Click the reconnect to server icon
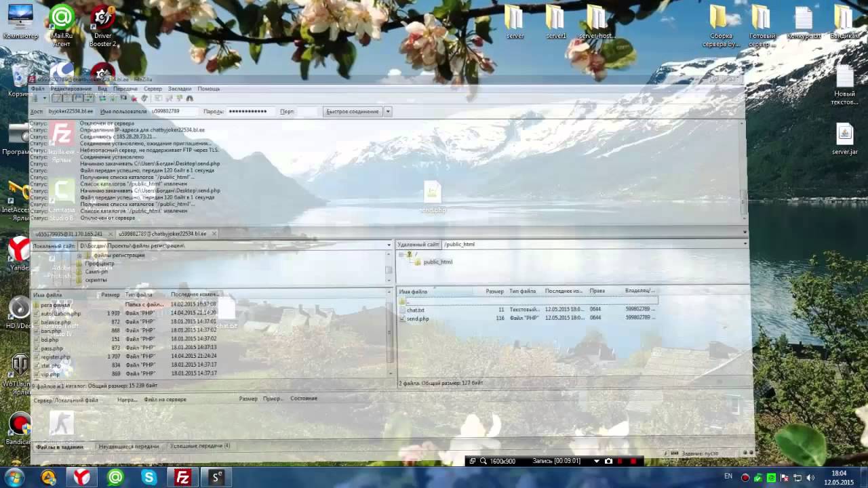This screenshot has height=488, width=868. click(144, 98)
